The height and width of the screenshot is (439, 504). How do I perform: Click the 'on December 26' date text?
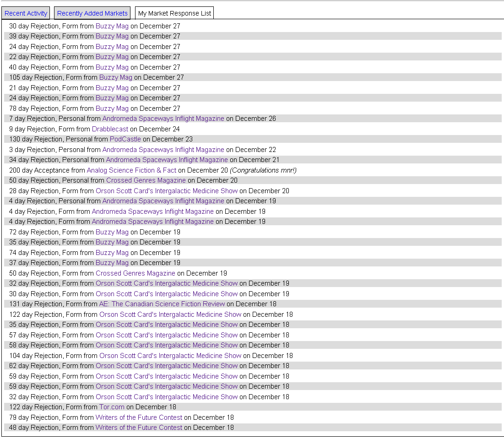click(x=251, y=119)
